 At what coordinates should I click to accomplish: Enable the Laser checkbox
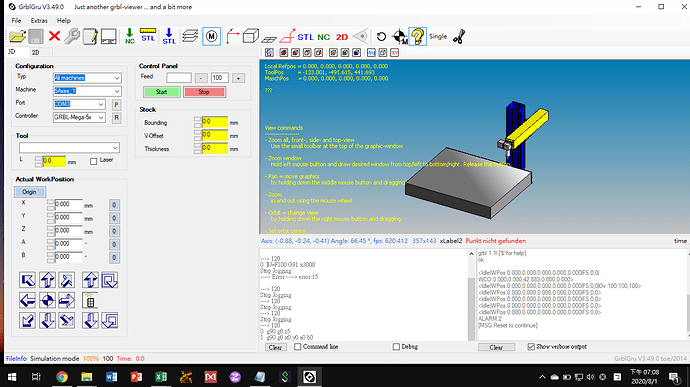(x=93, y=162)
